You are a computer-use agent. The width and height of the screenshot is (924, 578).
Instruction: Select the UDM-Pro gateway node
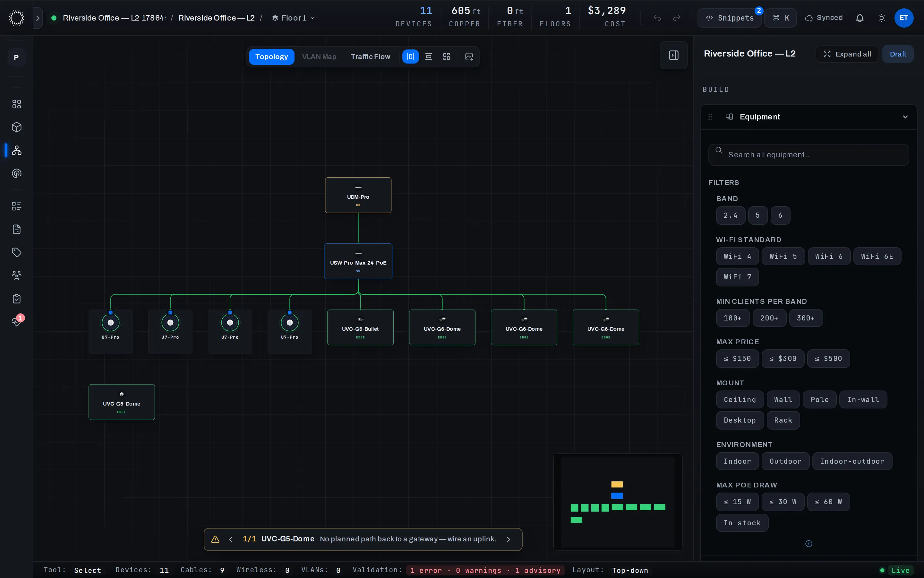(358, 195)
